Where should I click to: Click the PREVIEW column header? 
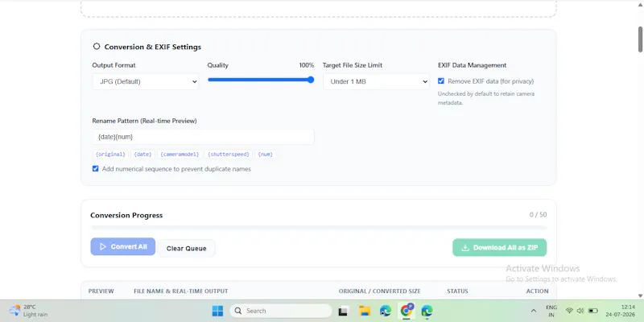coord(101,291)
